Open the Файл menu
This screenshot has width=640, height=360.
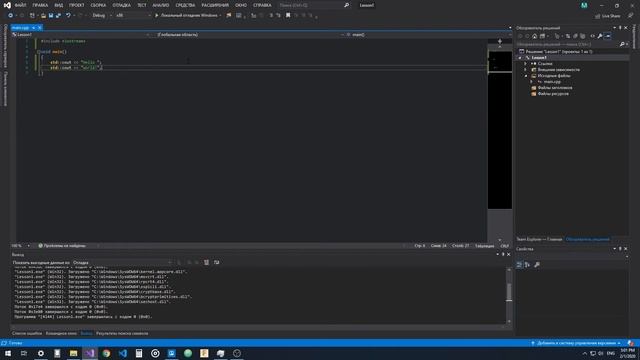click(x=20, y=5)
